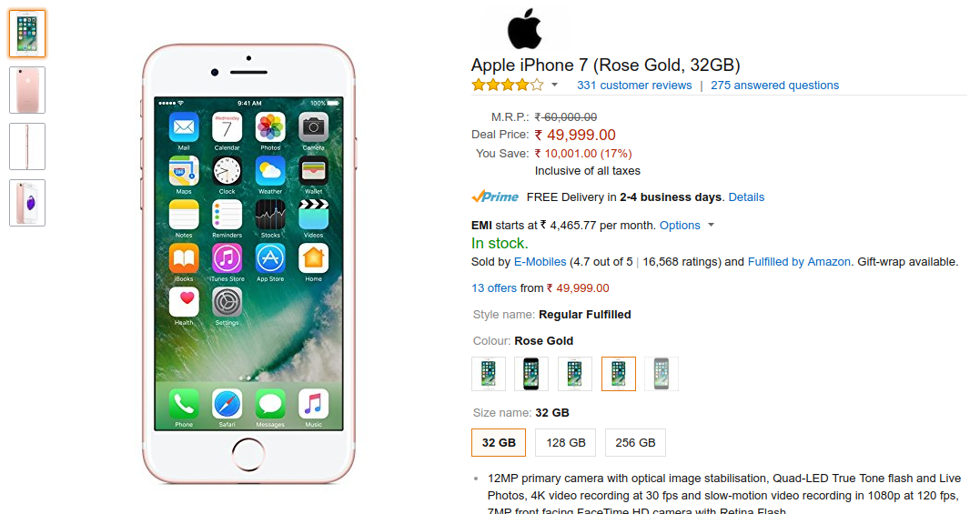Viewport: 980px width, 514px height.
Task: Click the Apple brand logo
Action: (524, 29)
